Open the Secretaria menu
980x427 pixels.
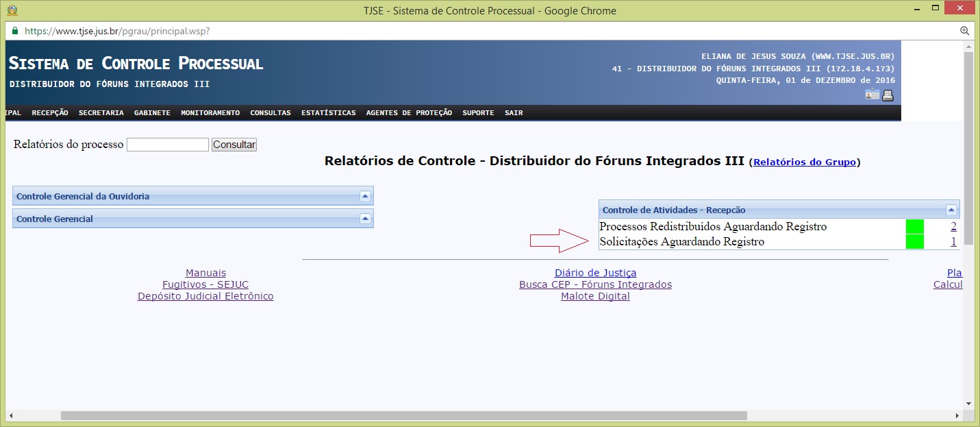101,113
